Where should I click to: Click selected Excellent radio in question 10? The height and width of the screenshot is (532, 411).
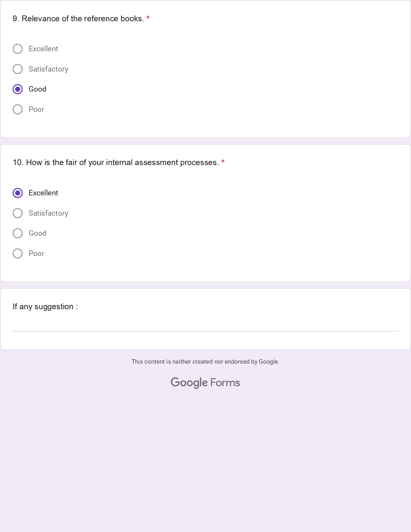18,193
